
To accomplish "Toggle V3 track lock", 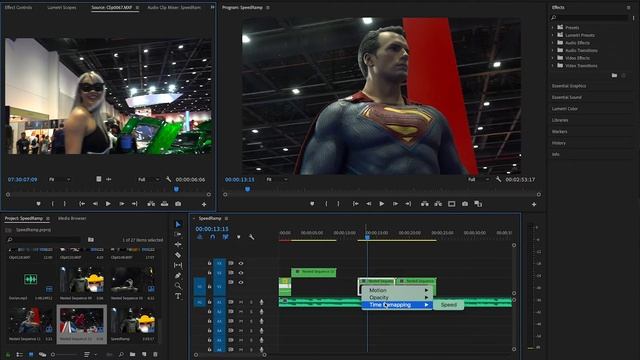I will pos(209,263).
